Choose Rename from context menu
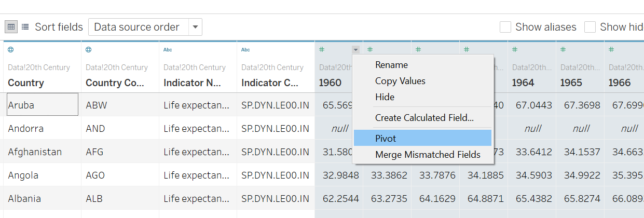 pos(422,65)
